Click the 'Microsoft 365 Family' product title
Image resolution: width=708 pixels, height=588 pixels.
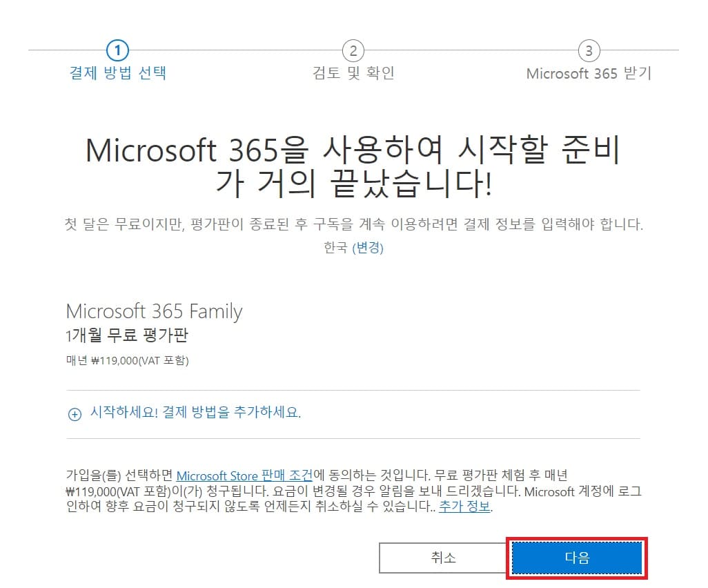click(154, 311)
